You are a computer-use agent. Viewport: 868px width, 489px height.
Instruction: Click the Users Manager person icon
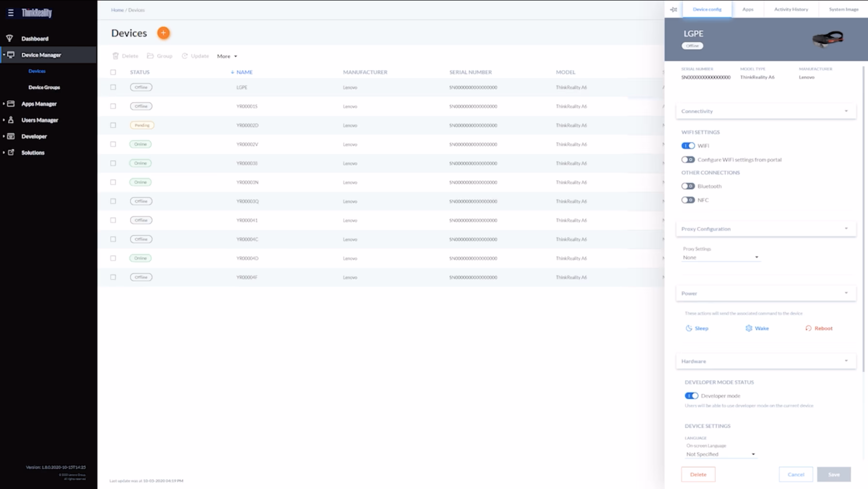[x=11, y=120]
